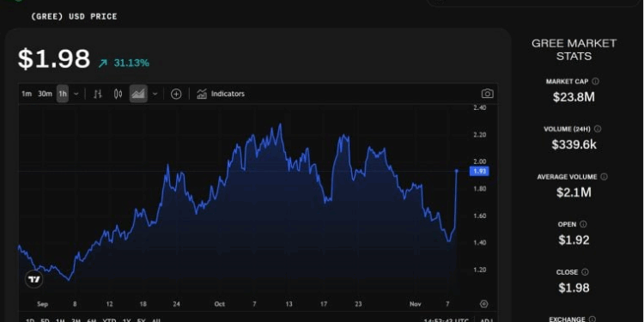The image size is (644, 322).
Task: Switch to candlestick chart style icon
Action: click(x=118, y=94)
